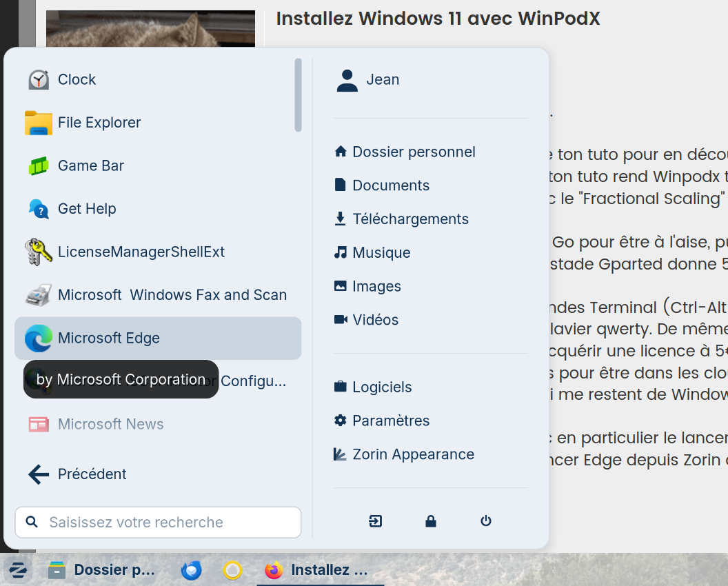Viewport: 728px width, 586px height.
Task: Click the Logiciels briefcase icon
Action: click(x=341, y=386)
